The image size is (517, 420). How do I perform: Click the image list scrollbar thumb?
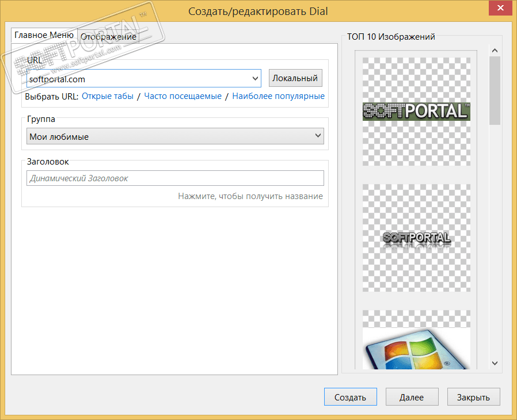[495, 90]
